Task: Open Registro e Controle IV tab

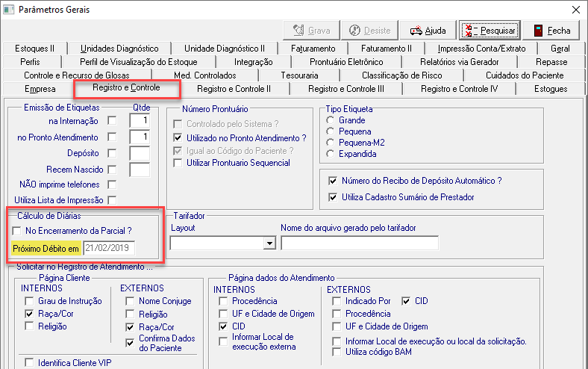Action: (x=459, y=89)
